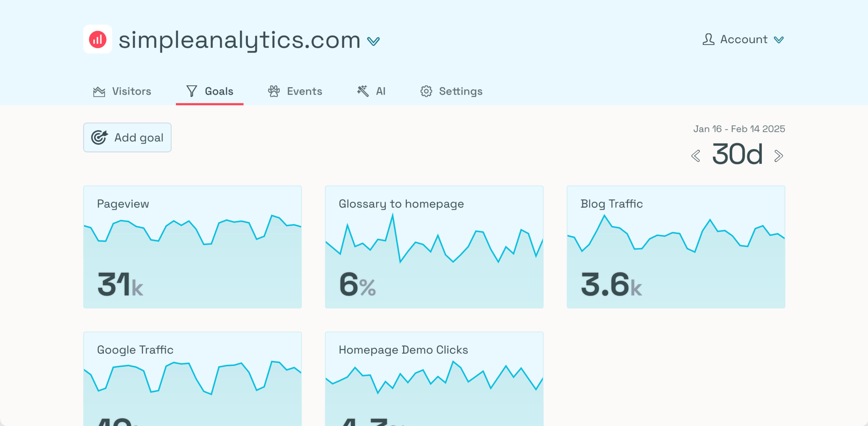Open the Pageview goal card
The height and width of the screenshot is (426, 868).
[x=192, y=247]
